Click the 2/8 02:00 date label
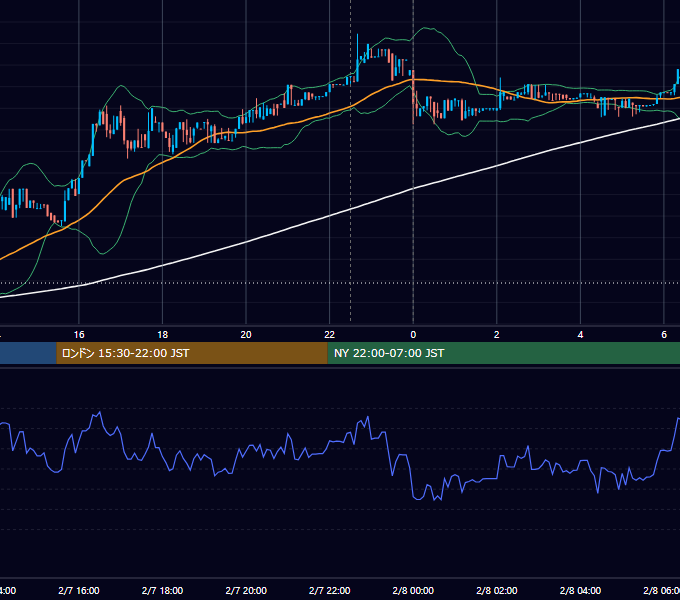This screenshot has height=600, width=680. [x=497, y=590]
